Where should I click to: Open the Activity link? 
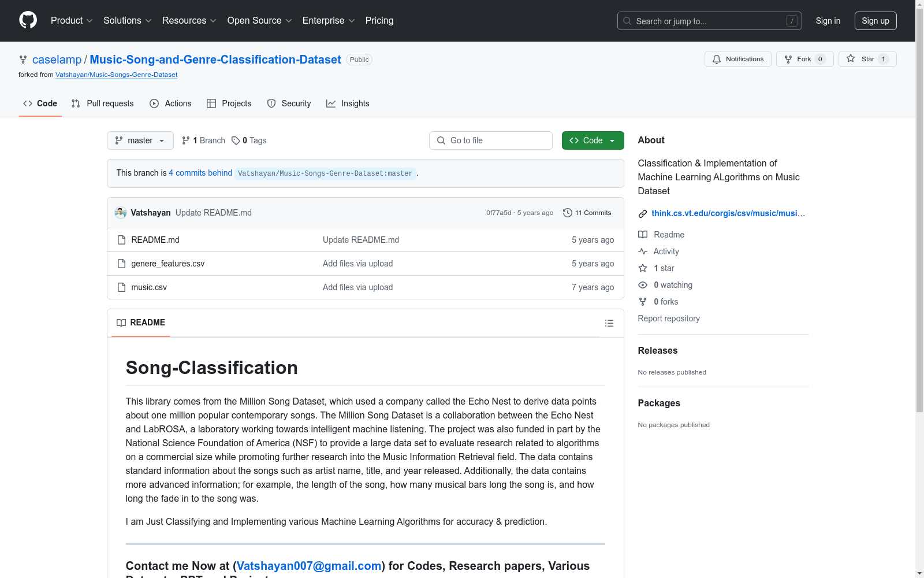[659, 251]
